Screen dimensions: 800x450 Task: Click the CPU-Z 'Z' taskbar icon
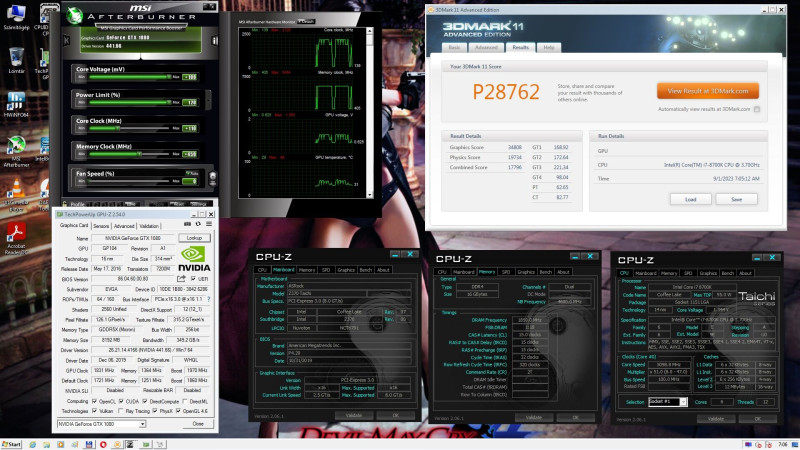130,444
